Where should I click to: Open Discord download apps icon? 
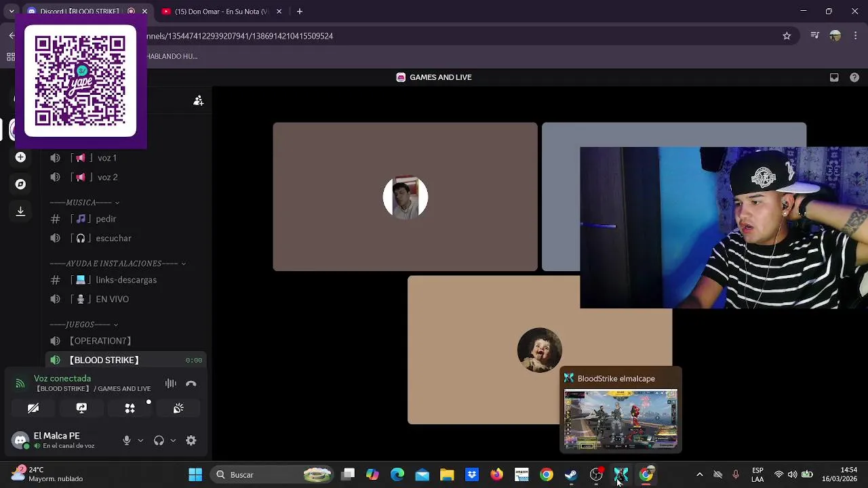[20, 211]
